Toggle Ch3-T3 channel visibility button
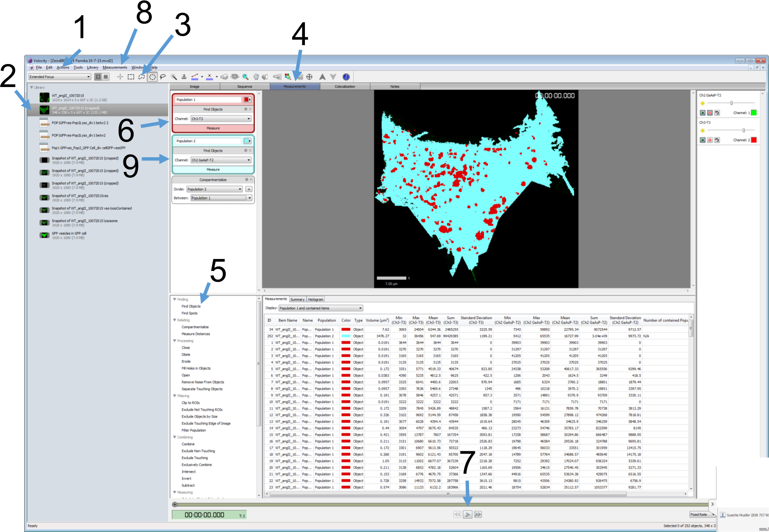 click(x=703, y=140)
